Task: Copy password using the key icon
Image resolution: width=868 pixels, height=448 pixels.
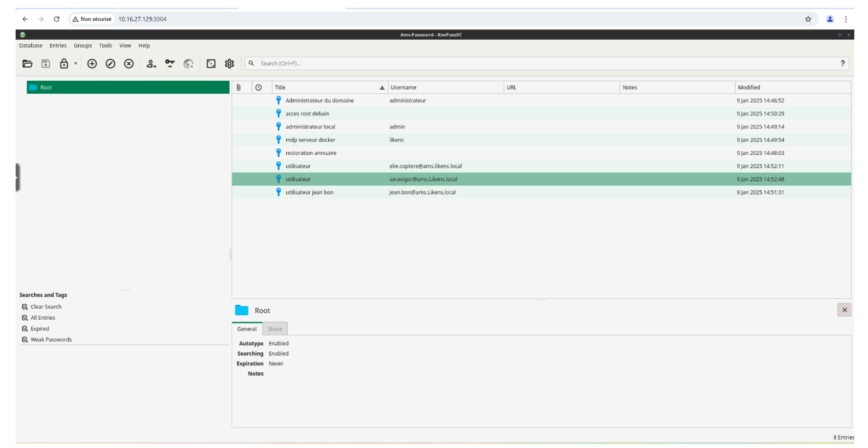Action: pos(170,64)
